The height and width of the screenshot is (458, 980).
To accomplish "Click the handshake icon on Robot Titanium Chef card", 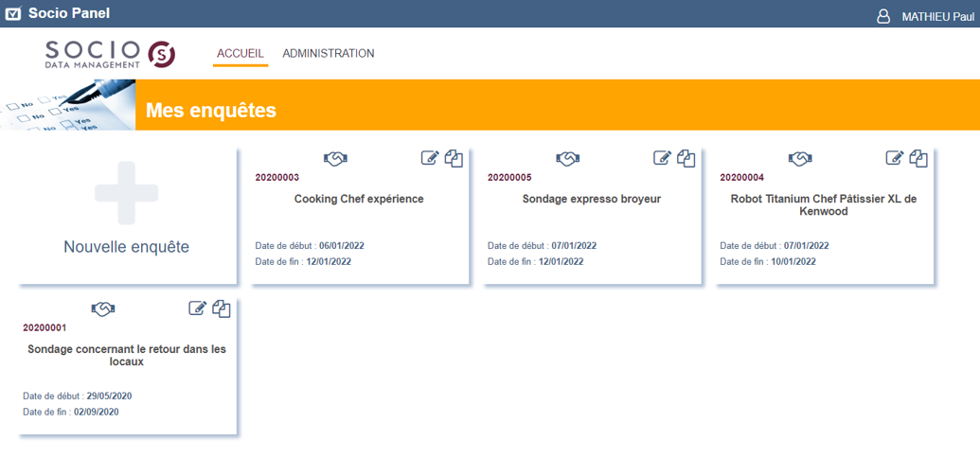I will 801,159.
